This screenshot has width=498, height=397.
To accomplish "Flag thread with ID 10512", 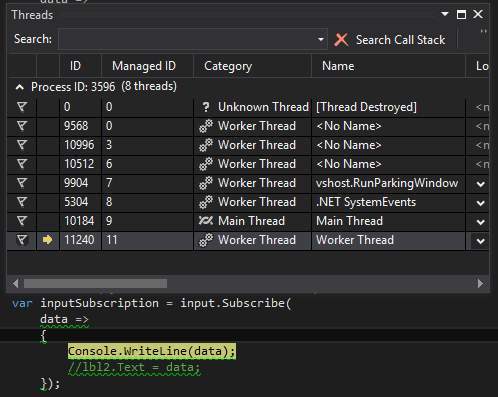I will 22,164.
